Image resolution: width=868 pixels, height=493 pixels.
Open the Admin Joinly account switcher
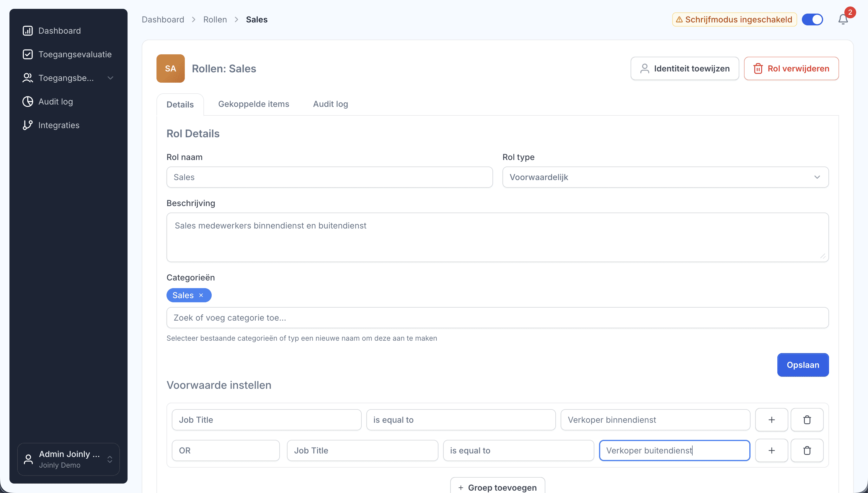tap(68, 459)
